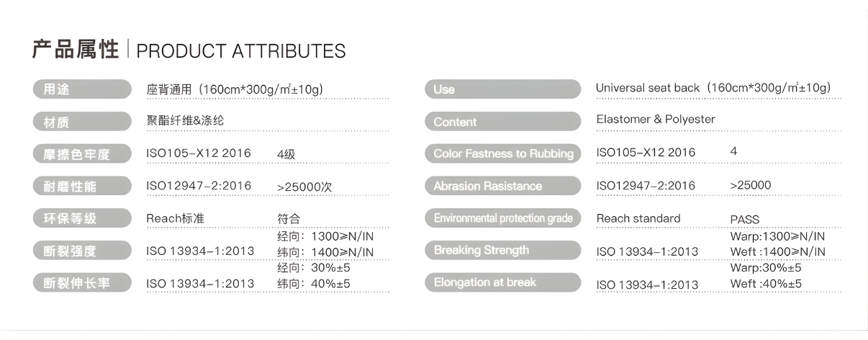Click the Reach standard text
Screen dimensions: 868x340
(638, 218)
